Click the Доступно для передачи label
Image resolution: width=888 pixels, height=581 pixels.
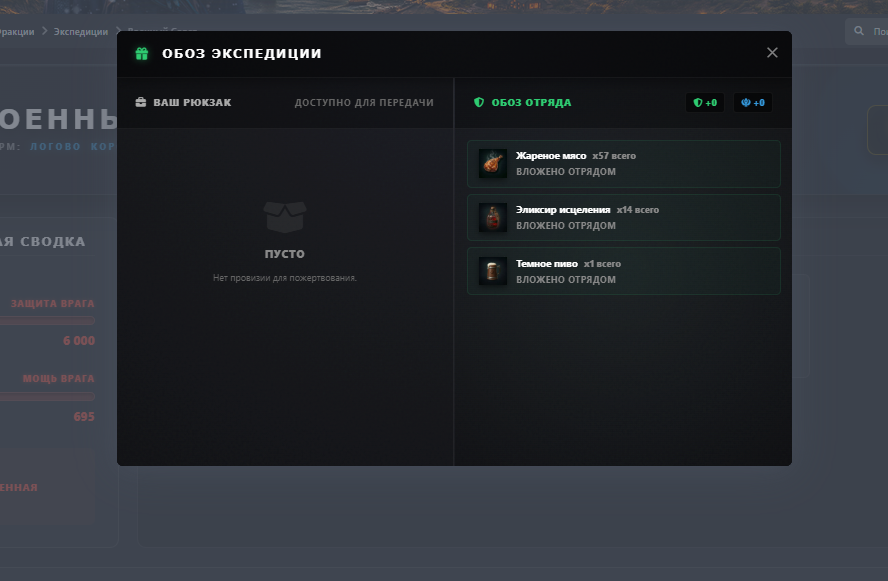click(x=364, y=102)
